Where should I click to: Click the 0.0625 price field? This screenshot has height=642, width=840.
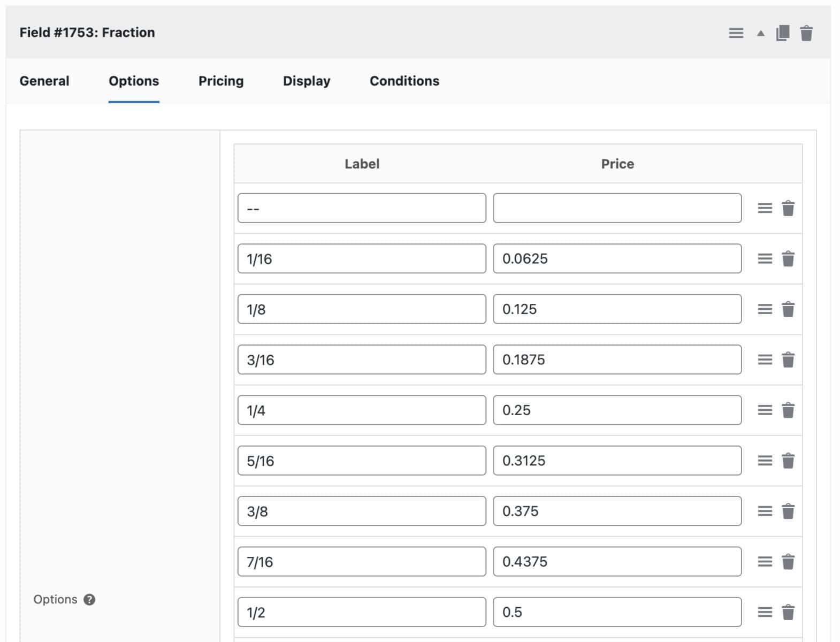point(617,258)
